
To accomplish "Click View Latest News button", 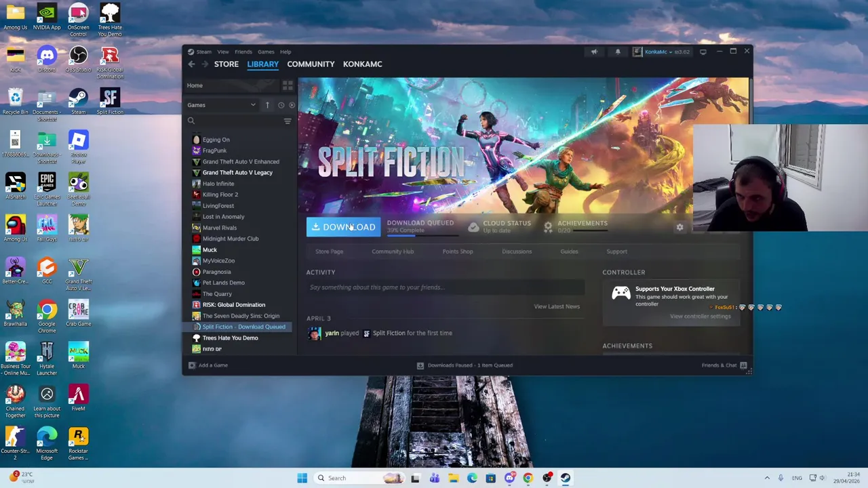I will pyautogui.click(x=557, y=306).
